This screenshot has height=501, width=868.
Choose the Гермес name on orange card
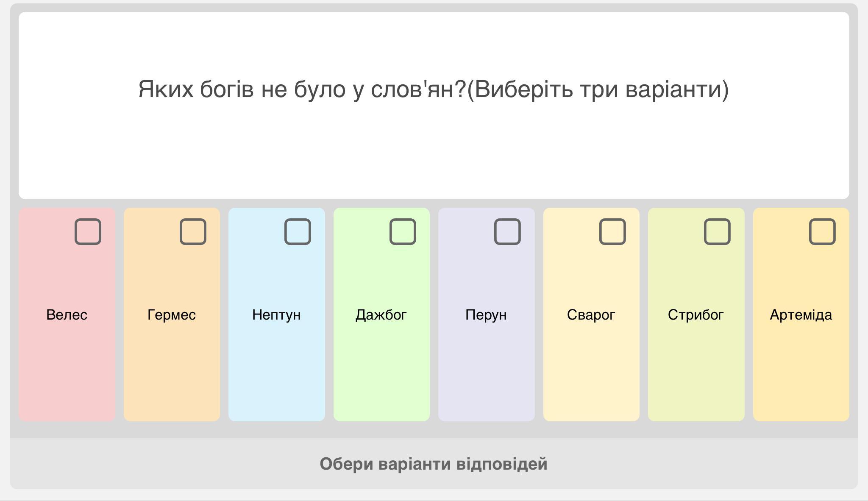coord(172,315)
